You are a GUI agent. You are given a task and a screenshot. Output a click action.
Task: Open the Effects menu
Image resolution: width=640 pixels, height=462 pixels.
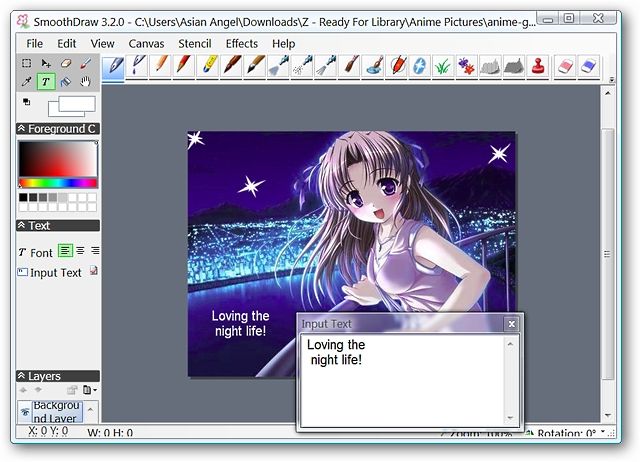[242, 44]
